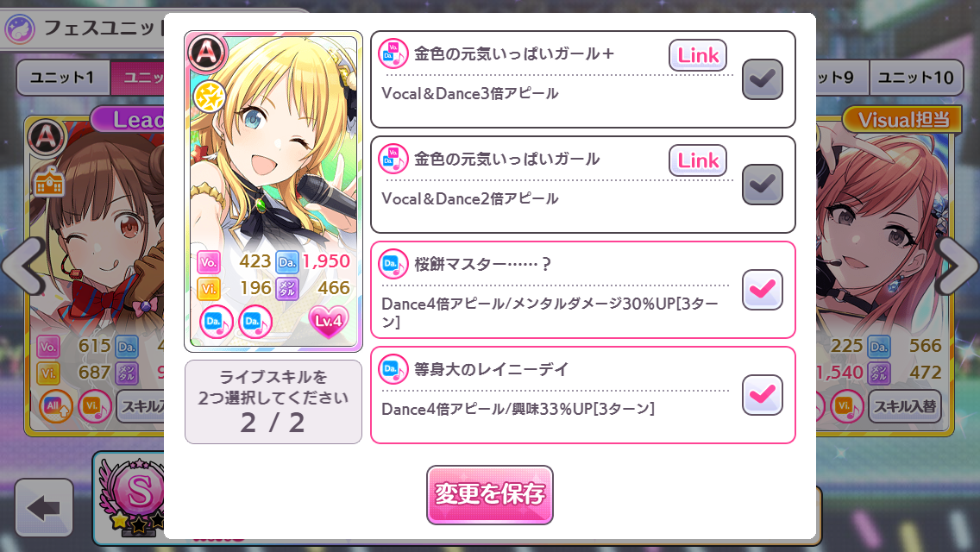Click the first Da. skill icon on idol card
The width and height of the screenshot is (980, 552).
point(217,322)
